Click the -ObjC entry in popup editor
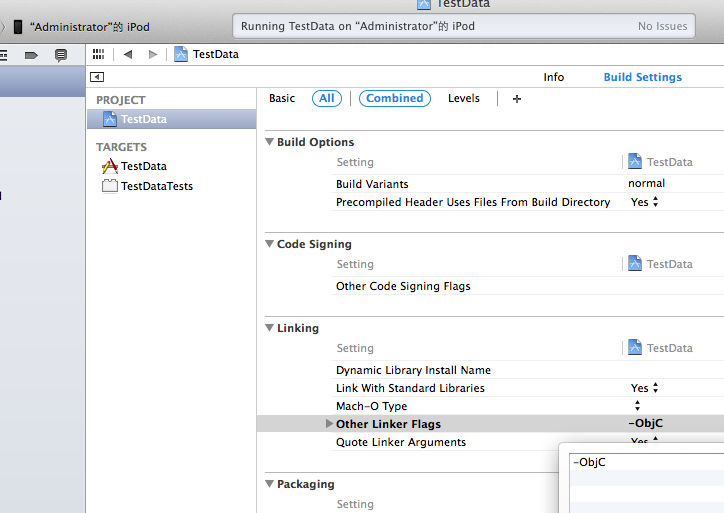The height and width of the screenshot is (513, 724). tap(589, 462)
